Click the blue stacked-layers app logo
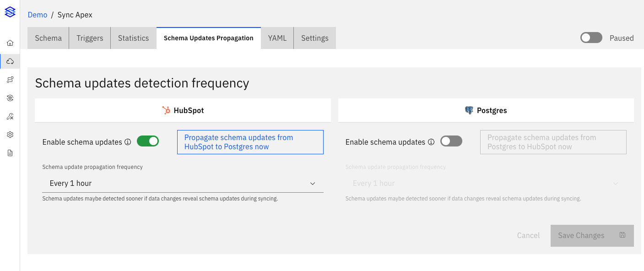 pyautogui.click(x=10, y=12)
